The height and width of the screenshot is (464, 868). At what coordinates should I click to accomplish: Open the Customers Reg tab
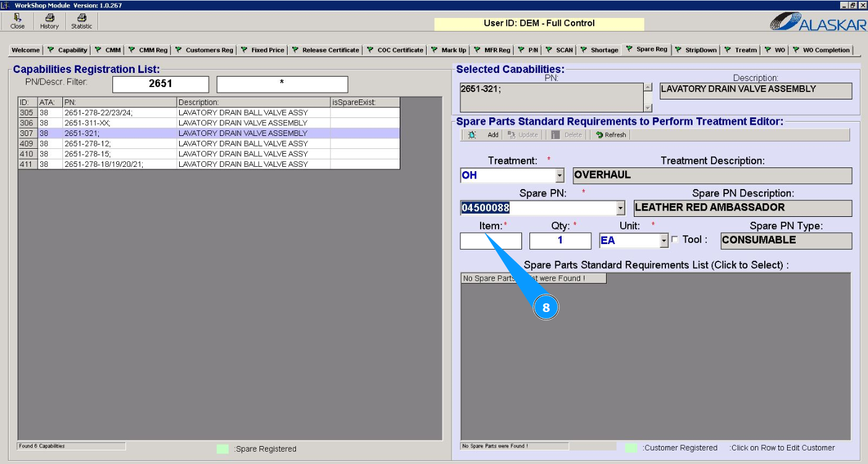point(204,50)
